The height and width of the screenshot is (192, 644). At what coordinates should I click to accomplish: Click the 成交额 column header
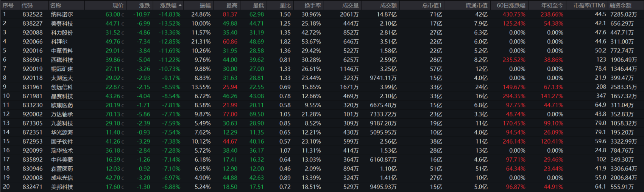[388, 5]
